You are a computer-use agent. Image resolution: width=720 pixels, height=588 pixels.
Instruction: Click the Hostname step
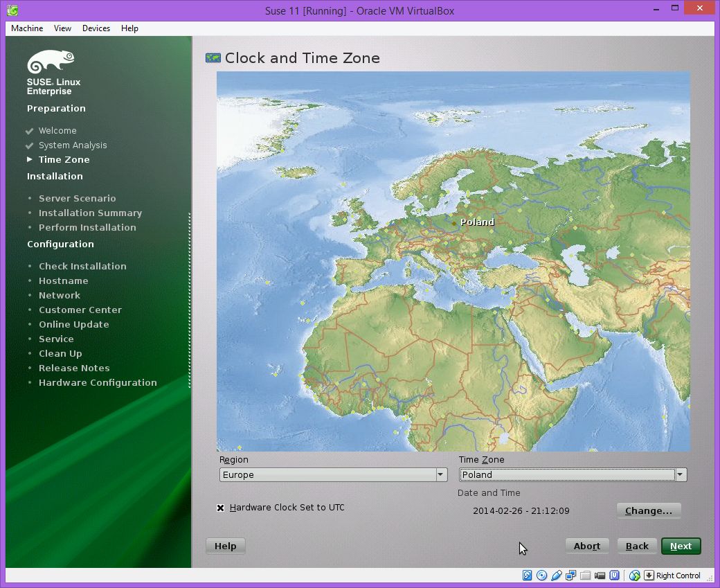64,280
